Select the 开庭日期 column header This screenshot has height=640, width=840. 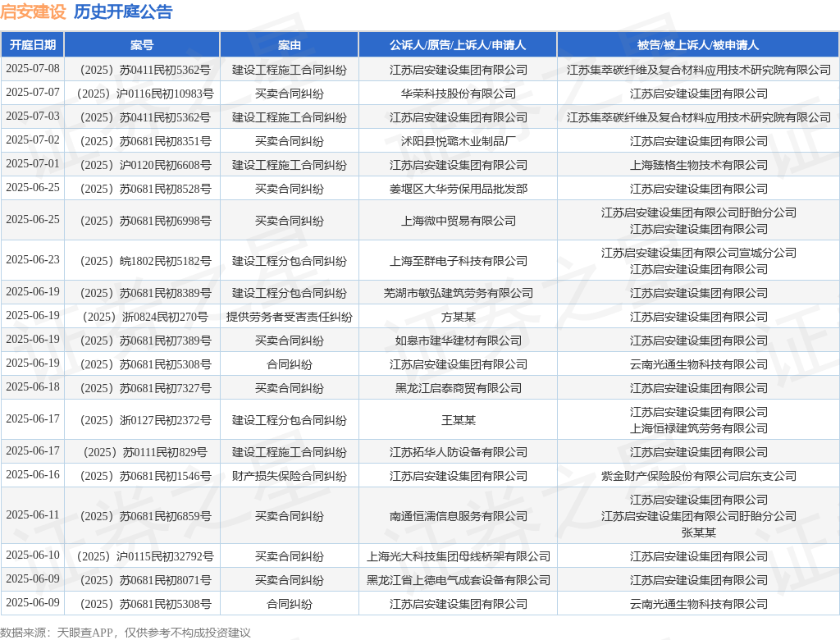[x=33, y=45]
